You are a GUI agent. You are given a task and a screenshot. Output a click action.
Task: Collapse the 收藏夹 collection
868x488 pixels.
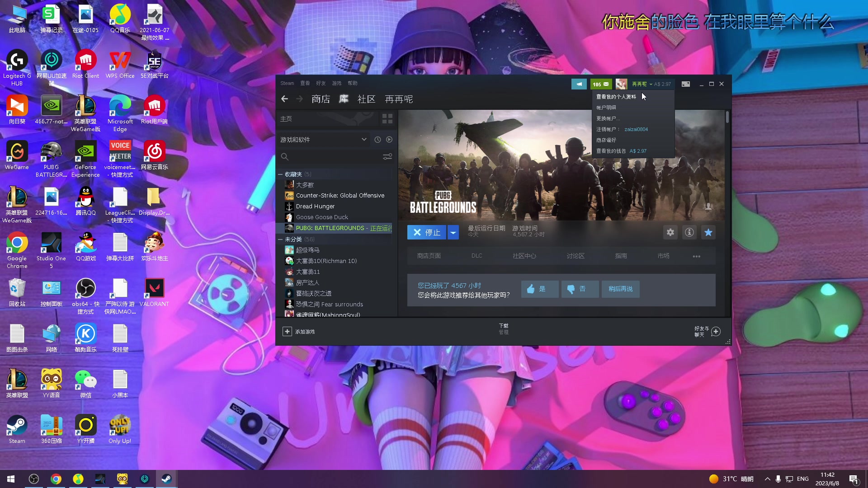click(x=280, y=174)
